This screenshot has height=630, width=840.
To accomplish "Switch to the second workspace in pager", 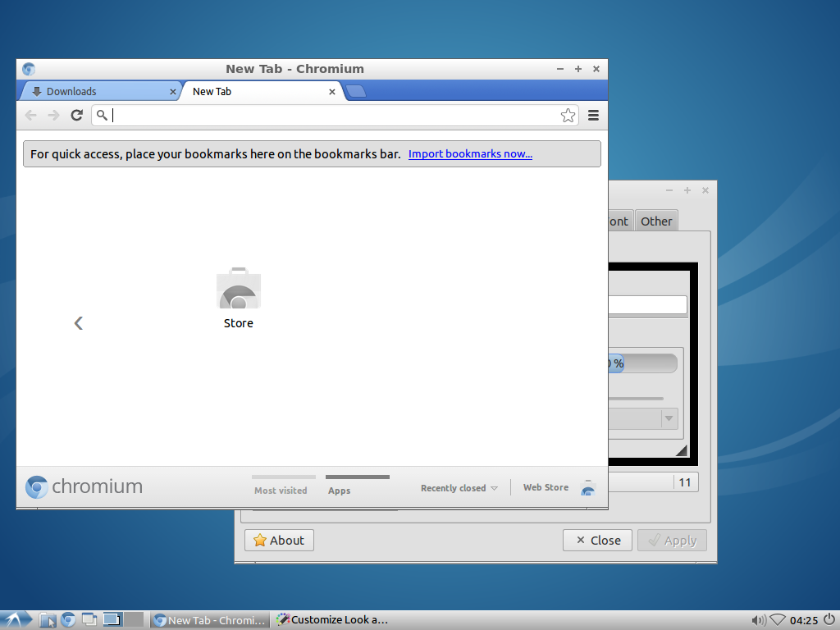I will coord(134,620).
